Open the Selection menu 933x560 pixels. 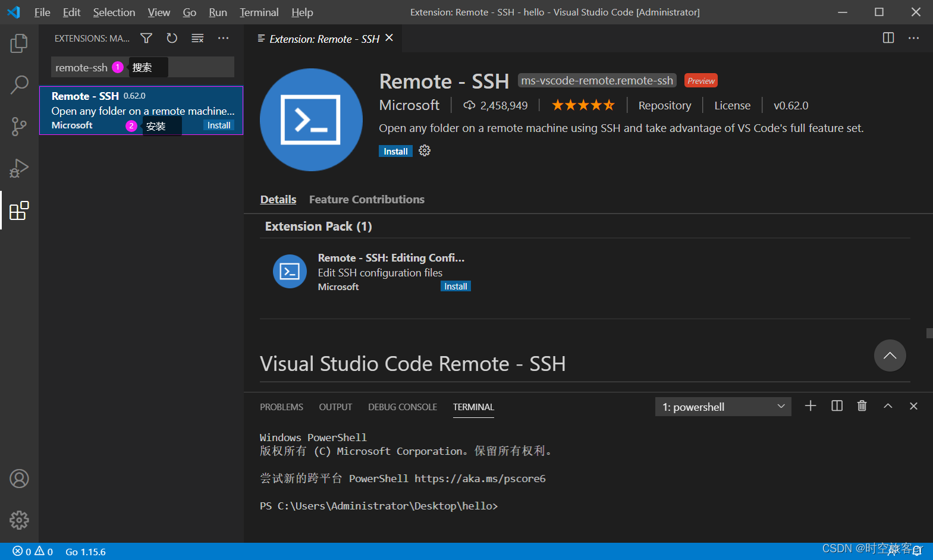pyautogui.click(x=114, y=12)
